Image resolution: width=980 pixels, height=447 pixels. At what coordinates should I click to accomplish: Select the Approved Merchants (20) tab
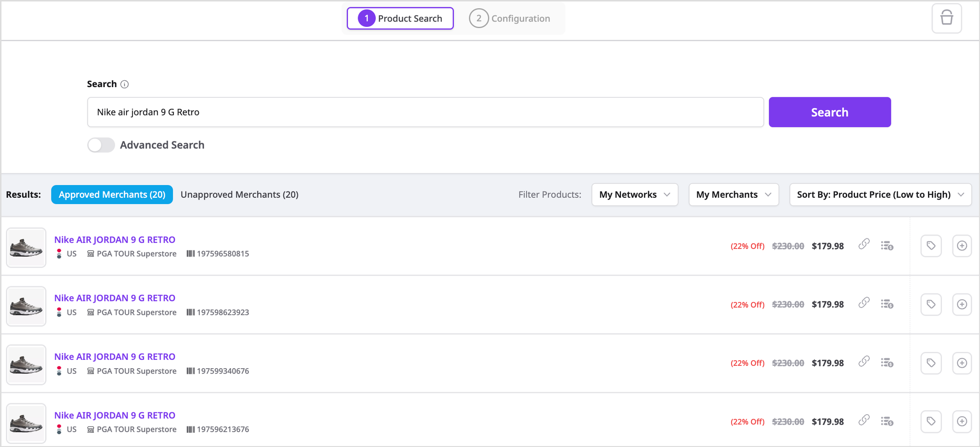click(x=112, y=194)
